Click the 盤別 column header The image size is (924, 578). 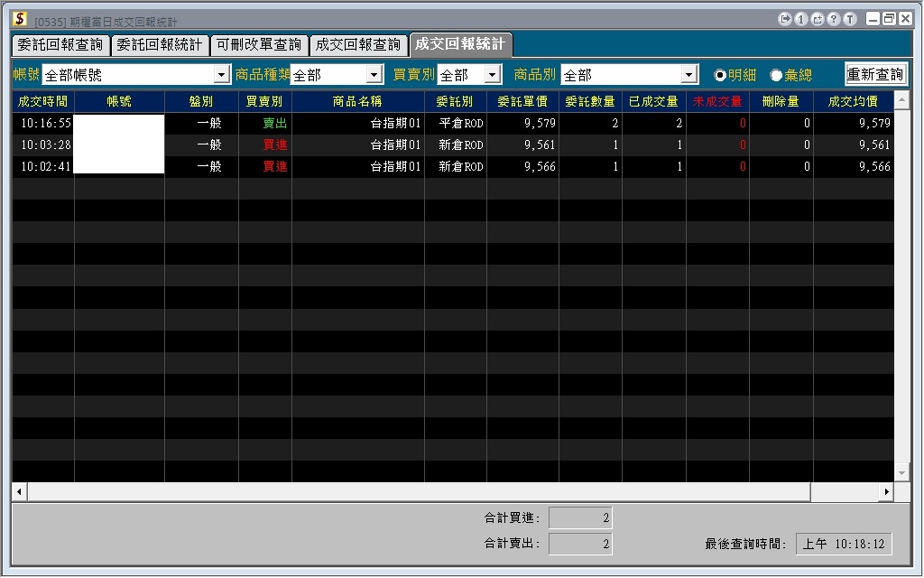pyautogui.click(x=201, y=101)
